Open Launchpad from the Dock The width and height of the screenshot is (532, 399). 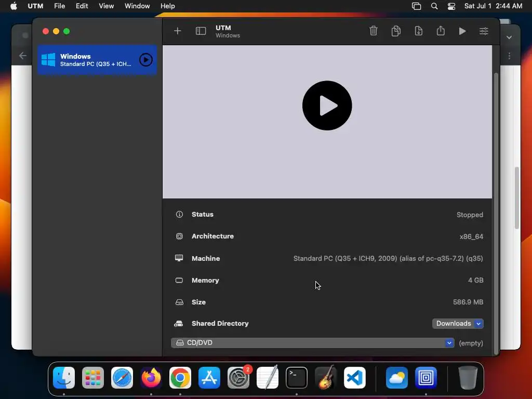pos(93,378)
